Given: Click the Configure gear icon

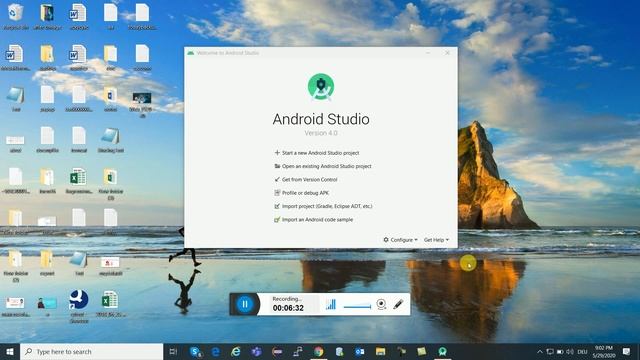Looking at the screenshot, I should coord(386,240).
